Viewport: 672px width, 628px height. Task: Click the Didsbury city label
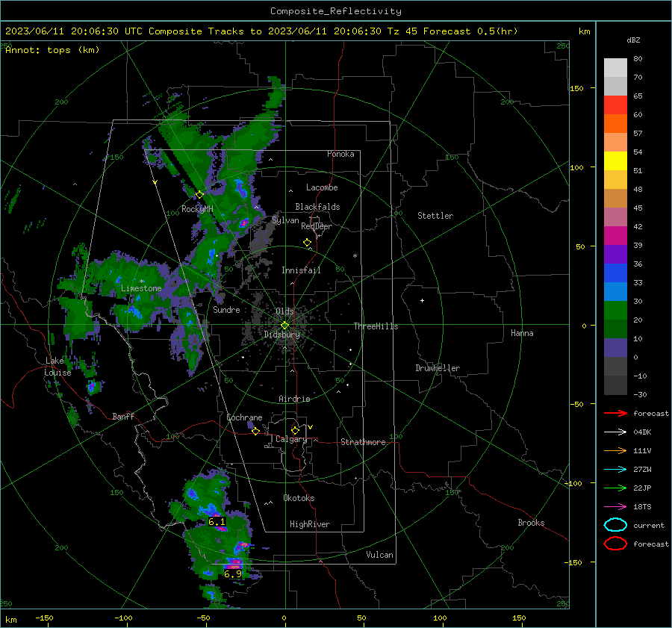[x=281, y=335]
